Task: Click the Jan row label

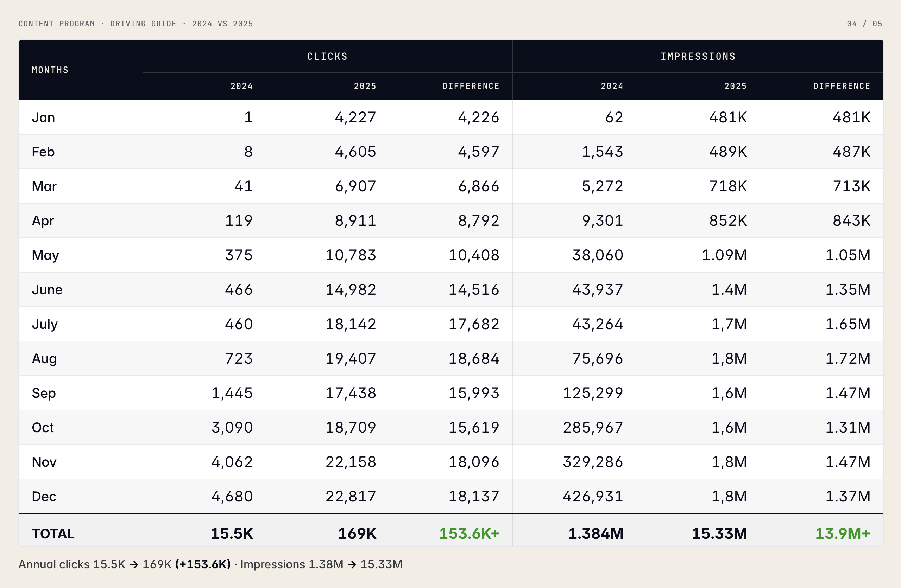Action: (44, 117)
